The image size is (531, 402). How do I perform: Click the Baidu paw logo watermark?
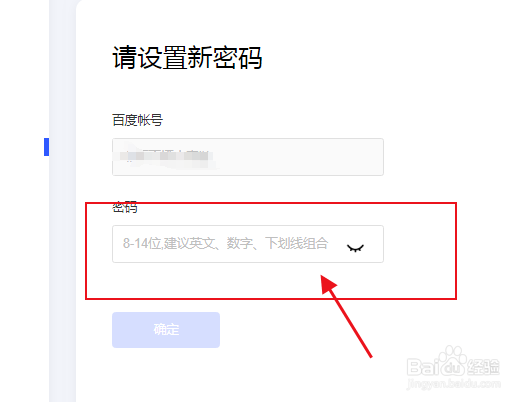452,361
